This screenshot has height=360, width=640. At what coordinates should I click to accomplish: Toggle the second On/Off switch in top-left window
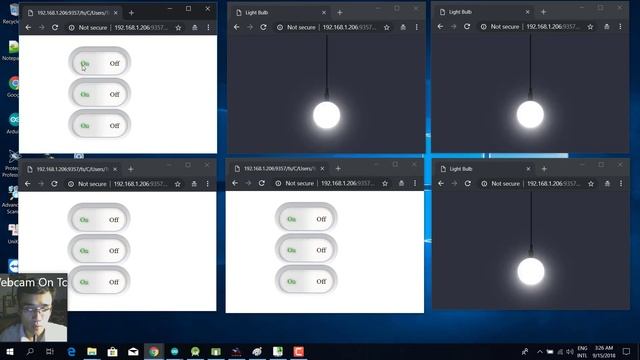click(99, 94)
